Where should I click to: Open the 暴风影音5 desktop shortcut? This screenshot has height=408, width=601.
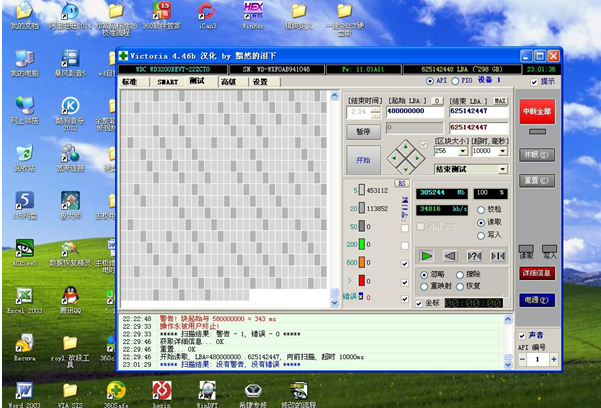pos(70,63)
